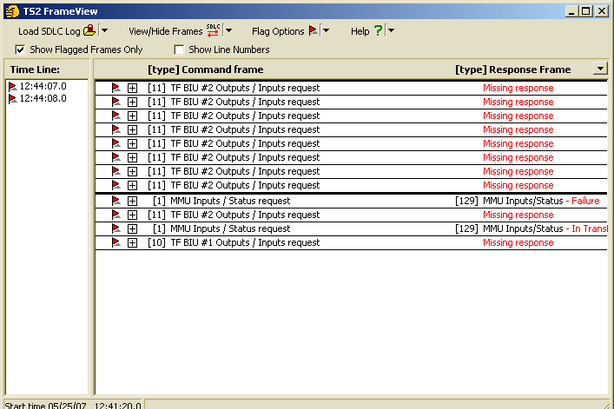
Task: Expand the MMU Inputs In Transit row
Action: click(x=133, y=229)
